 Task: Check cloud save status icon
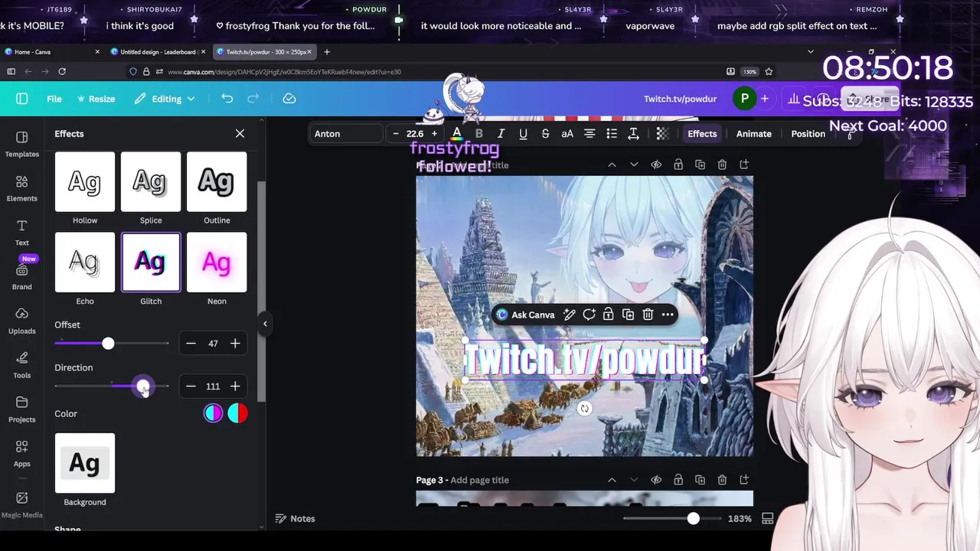(289, 99)
